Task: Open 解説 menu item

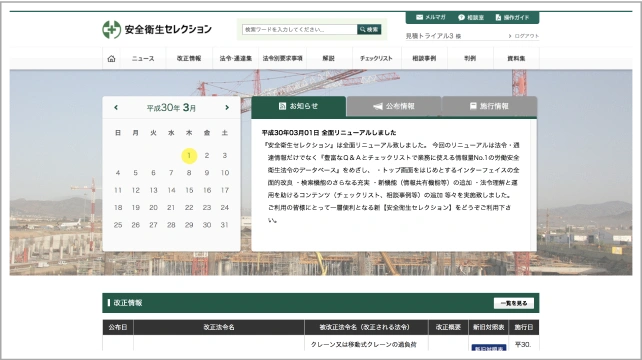Action: pos(328,59)
